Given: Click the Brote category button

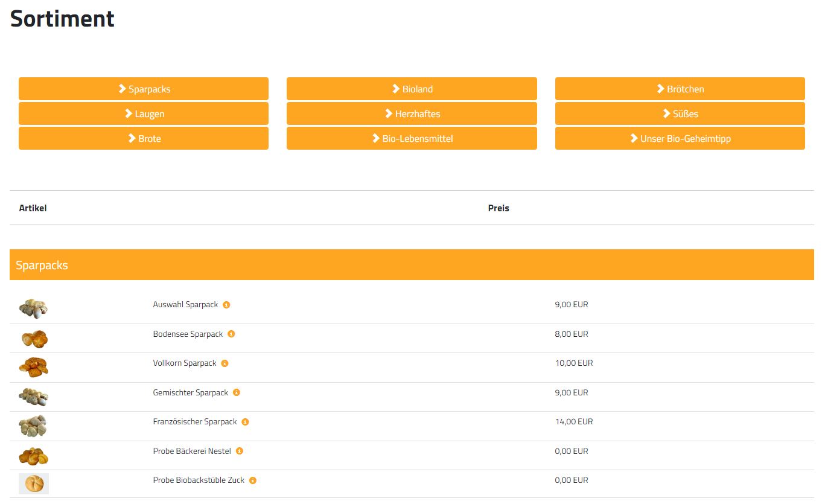Looking at the screenshot, I should 144,138.
